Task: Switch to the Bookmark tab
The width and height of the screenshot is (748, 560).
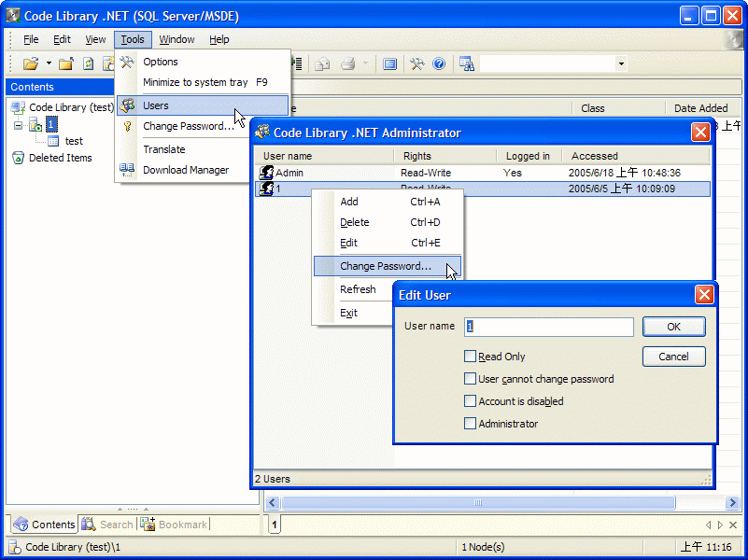Action: pos(175,525)
